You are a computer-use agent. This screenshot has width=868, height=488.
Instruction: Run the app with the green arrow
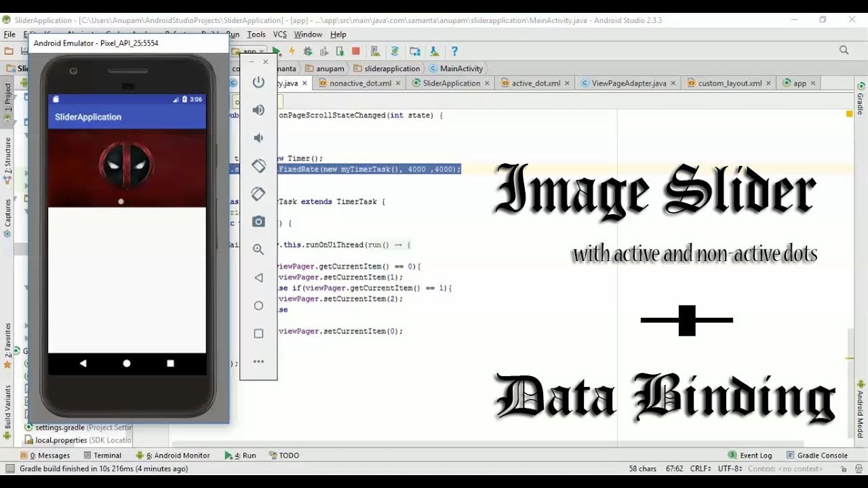277,52
